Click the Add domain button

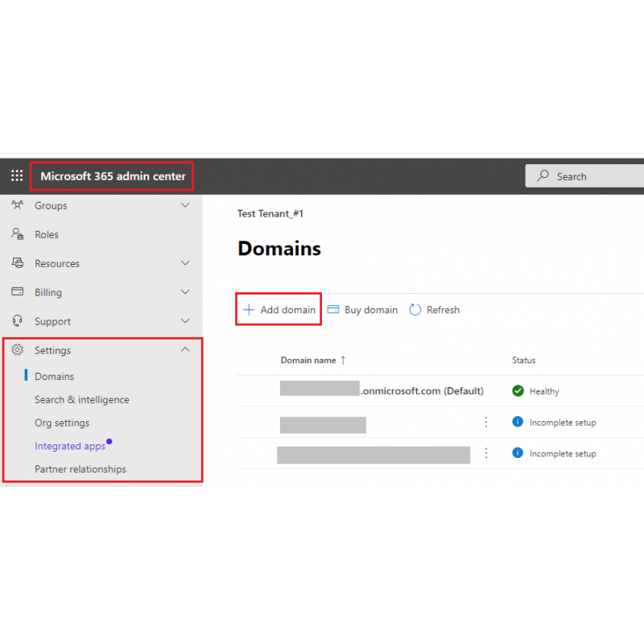[279, 310]
